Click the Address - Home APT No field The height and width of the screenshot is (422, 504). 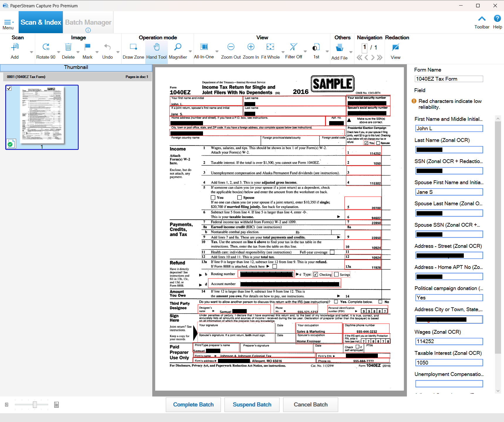point(449,277)
